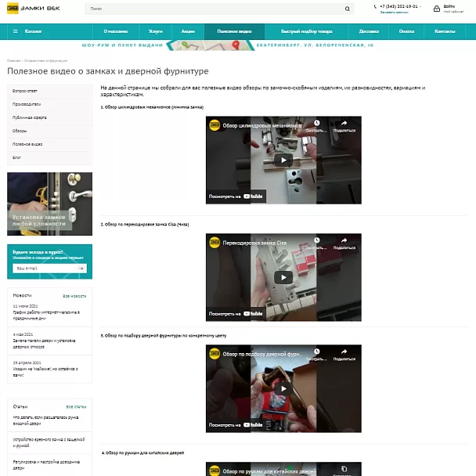Play the door hardware color selection video

click(283, 388)
